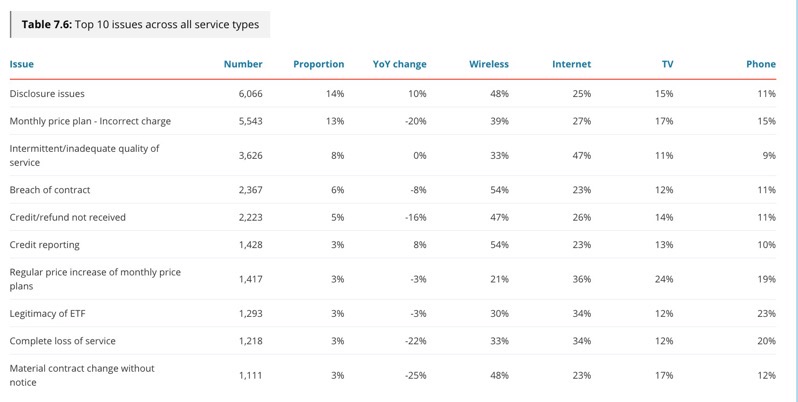Screen dimensions: 798x402
Task: Click the Proportion column header
Action: [x=318, y=64]
